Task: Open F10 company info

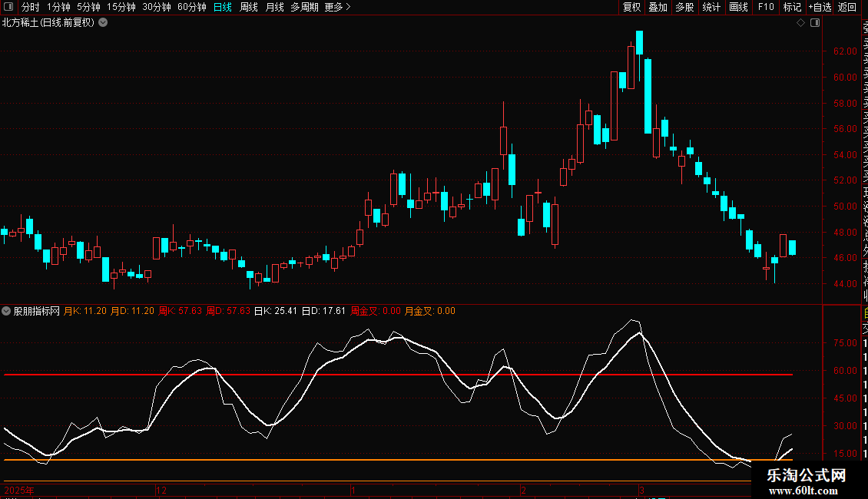Action: (x=766, y=7)
